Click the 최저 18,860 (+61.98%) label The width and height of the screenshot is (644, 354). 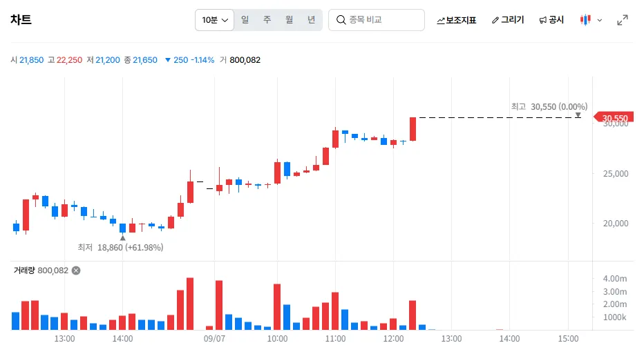(x=120, y=247)
